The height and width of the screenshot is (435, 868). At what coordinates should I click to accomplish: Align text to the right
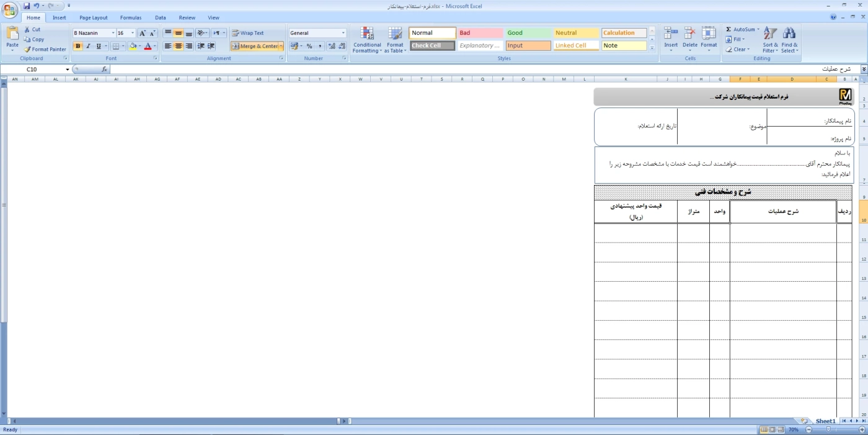point(188,46)
